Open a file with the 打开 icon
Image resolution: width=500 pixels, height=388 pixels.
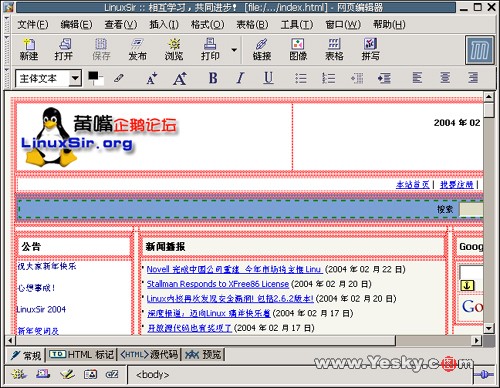(64, 49)
